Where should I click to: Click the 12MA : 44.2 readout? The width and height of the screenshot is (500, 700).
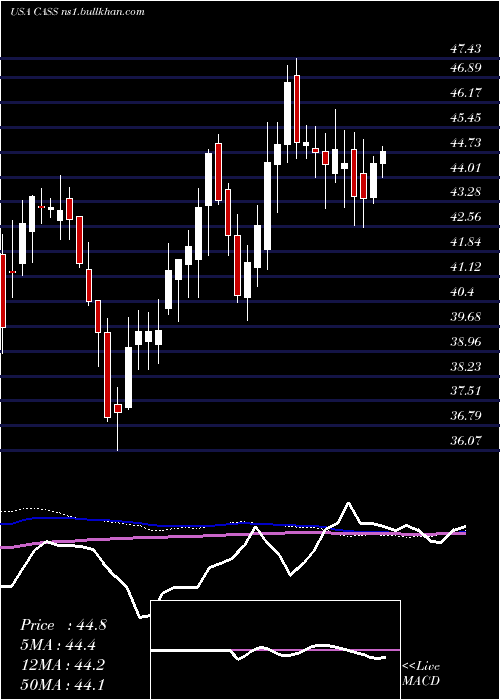point(62,665)
